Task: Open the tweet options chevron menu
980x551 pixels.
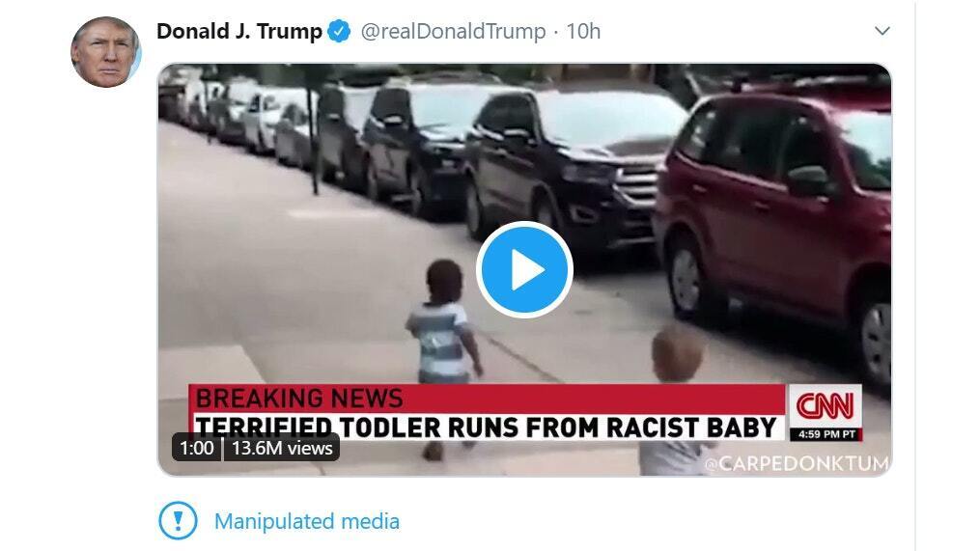Action: coord(882,31)
